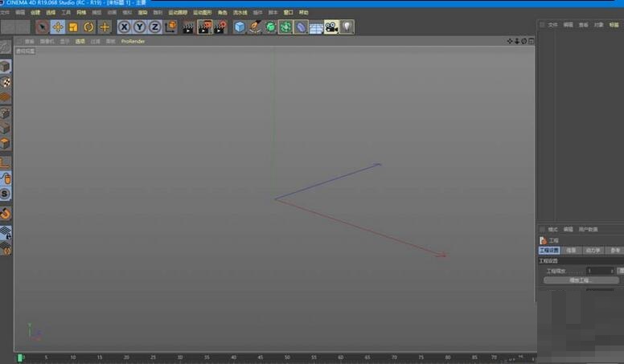
Task: Click the render view clapperboard icon
Action: tap(188, 27)
